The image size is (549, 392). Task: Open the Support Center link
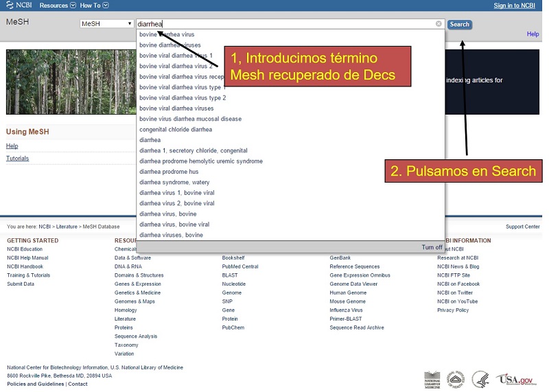(x=522, y=227)
